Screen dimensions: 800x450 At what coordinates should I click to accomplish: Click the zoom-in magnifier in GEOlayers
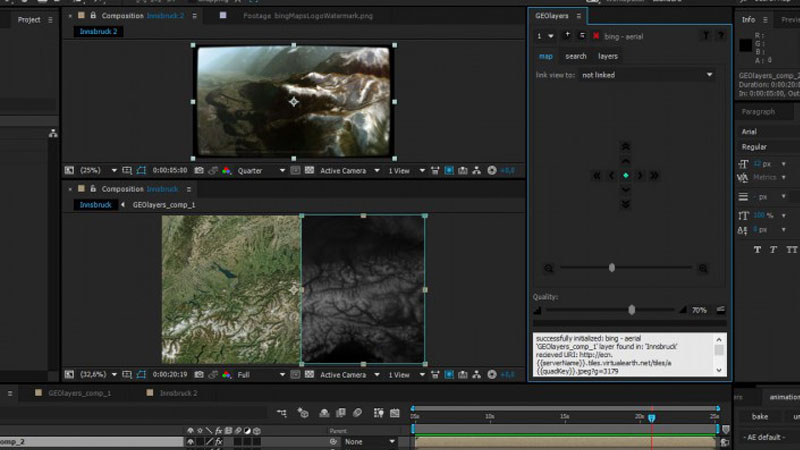(x=703, y=268)
